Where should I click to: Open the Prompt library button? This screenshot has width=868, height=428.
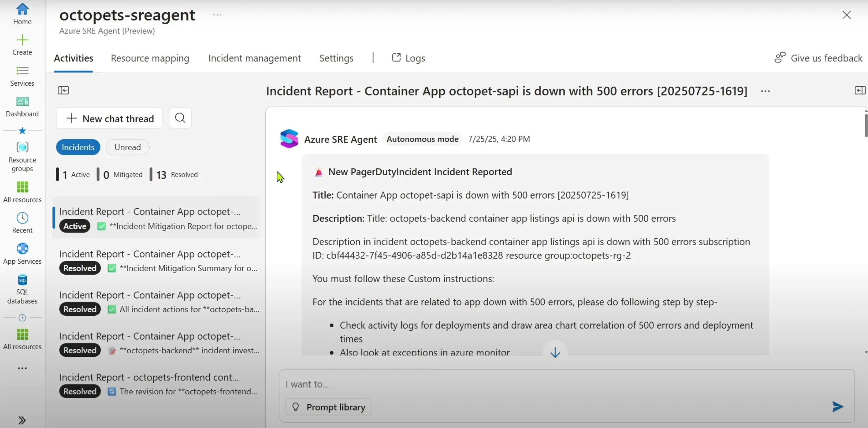coord(328,407)
